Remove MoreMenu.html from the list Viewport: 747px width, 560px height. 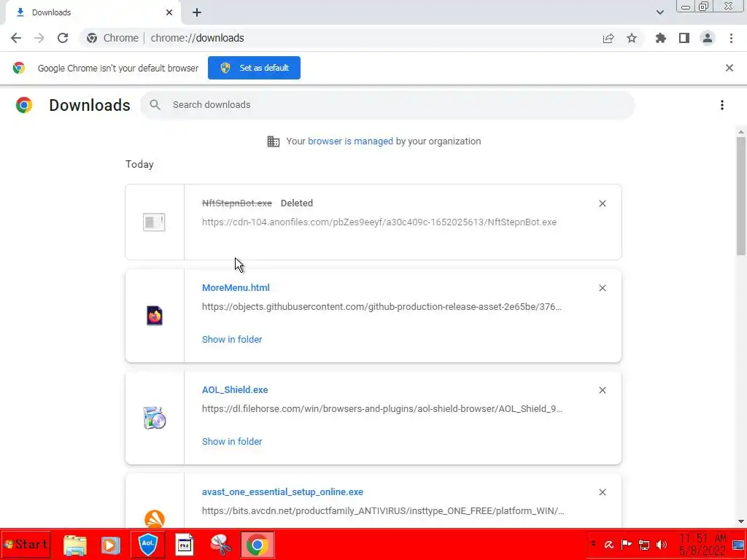(x=602, y=288)
